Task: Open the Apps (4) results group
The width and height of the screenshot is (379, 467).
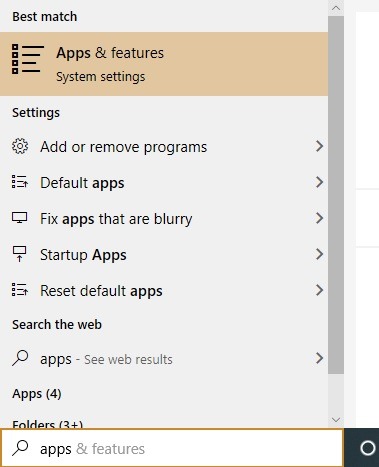Action: tap(37, 394)
